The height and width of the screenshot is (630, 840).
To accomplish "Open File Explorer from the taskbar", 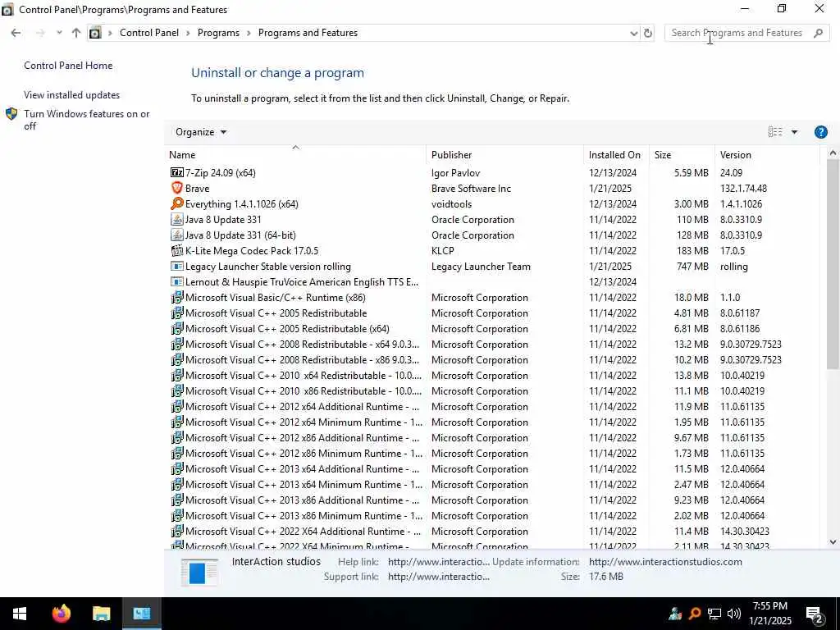I will coord(101,613).
